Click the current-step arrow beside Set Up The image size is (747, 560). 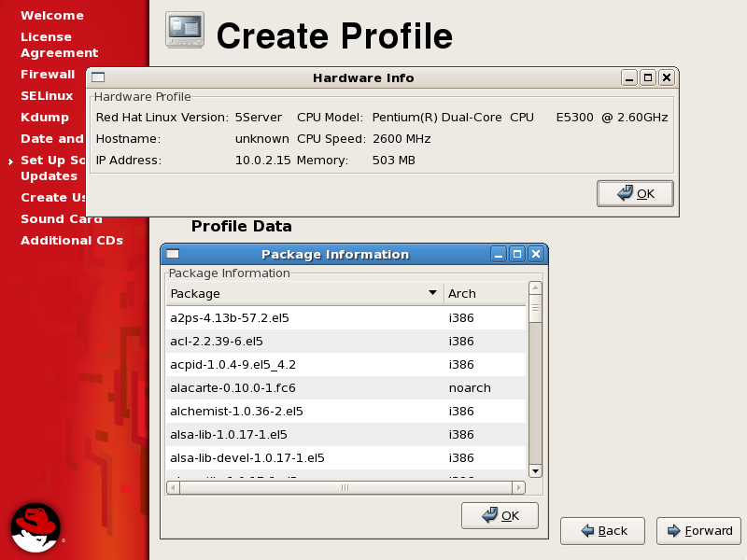point(10,161)
